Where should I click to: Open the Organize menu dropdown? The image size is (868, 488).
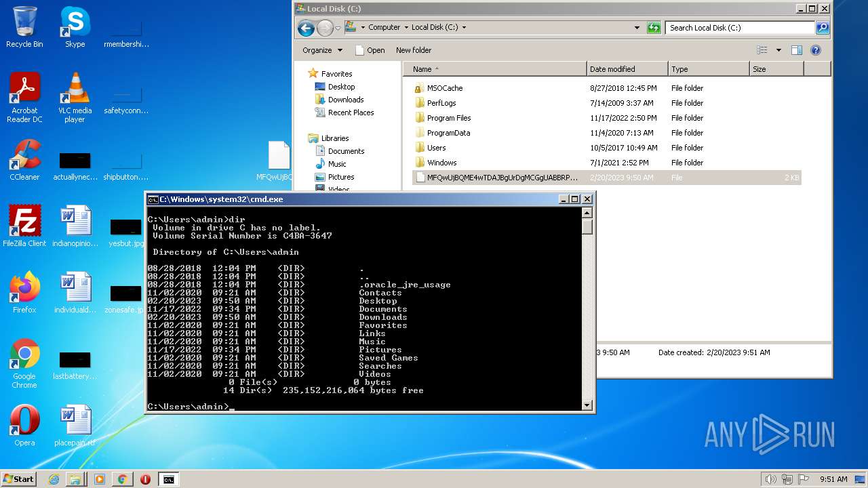(323, 50)
